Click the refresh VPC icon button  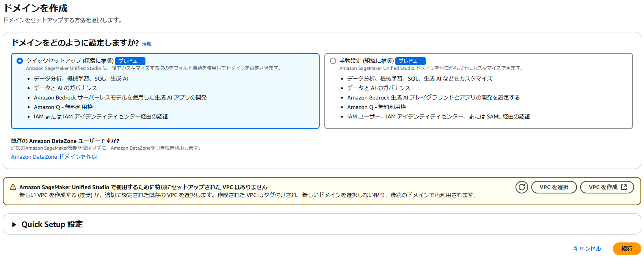click(522, 187)
